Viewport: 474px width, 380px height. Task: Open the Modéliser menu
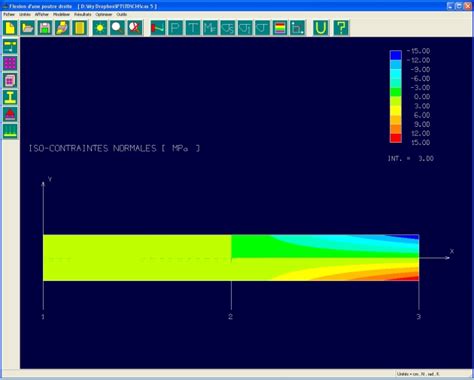[61, 15]
